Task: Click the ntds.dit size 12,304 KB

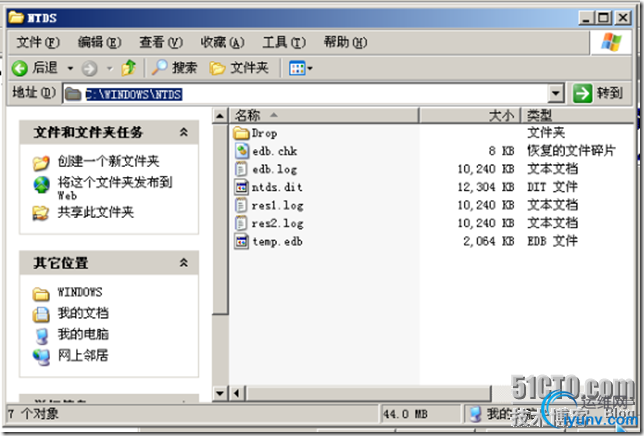Action: click(x=486, y=187)
